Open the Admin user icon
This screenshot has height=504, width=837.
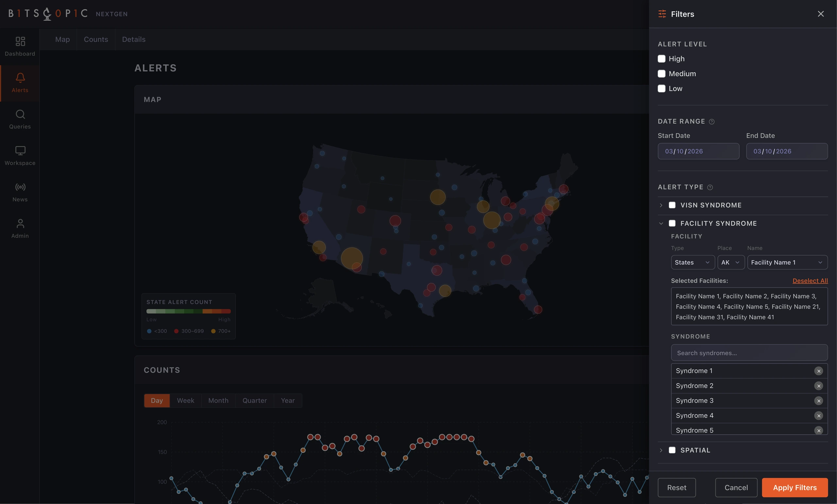pos(20,223)
